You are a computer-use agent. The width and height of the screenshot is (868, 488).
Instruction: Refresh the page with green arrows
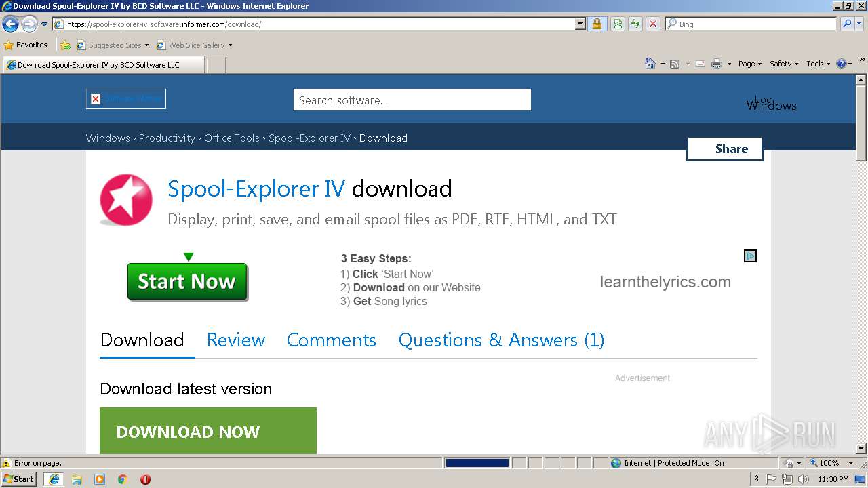(635, 24)
